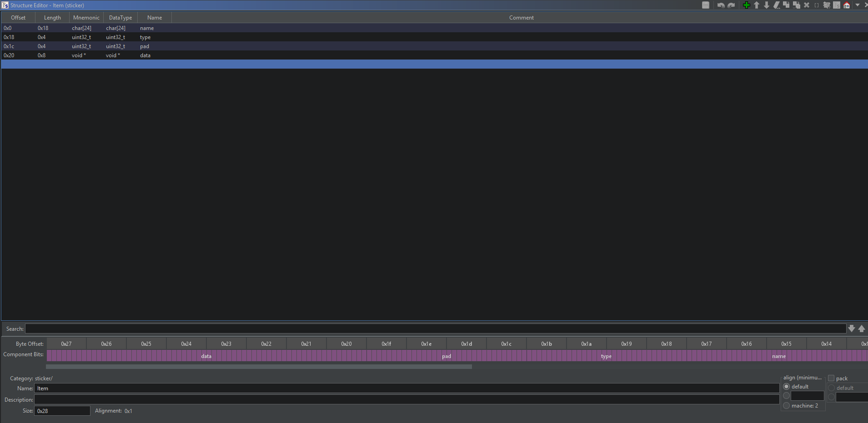Move selected component down with arrow icon
The image size is (868, 423).
tap(767, 5)
